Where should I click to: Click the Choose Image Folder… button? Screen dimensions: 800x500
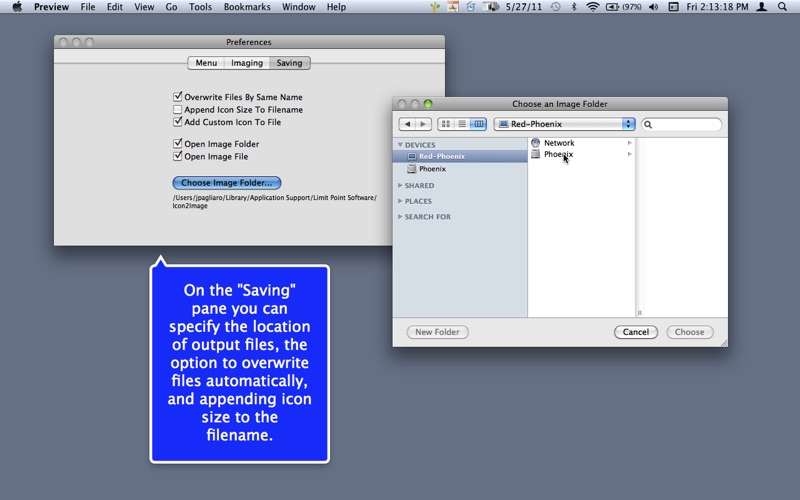click(x=227, y=183)
